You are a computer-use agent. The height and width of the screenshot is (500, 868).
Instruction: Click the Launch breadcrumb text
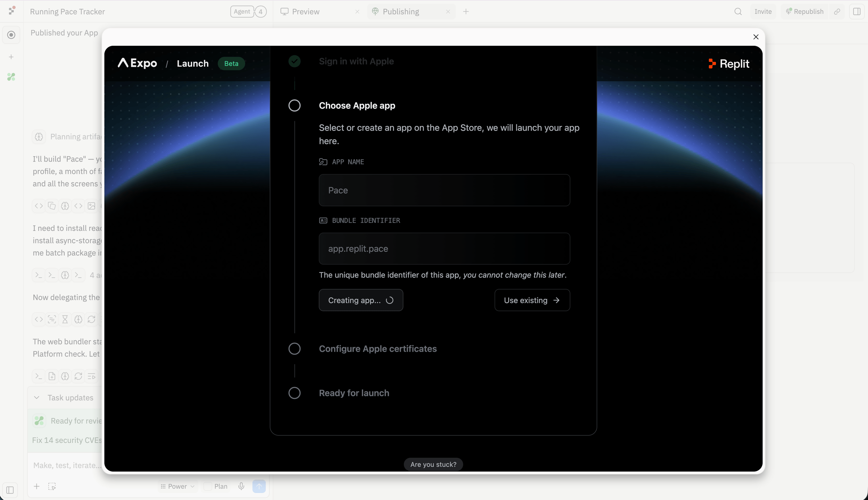click(x=193, y=63)
